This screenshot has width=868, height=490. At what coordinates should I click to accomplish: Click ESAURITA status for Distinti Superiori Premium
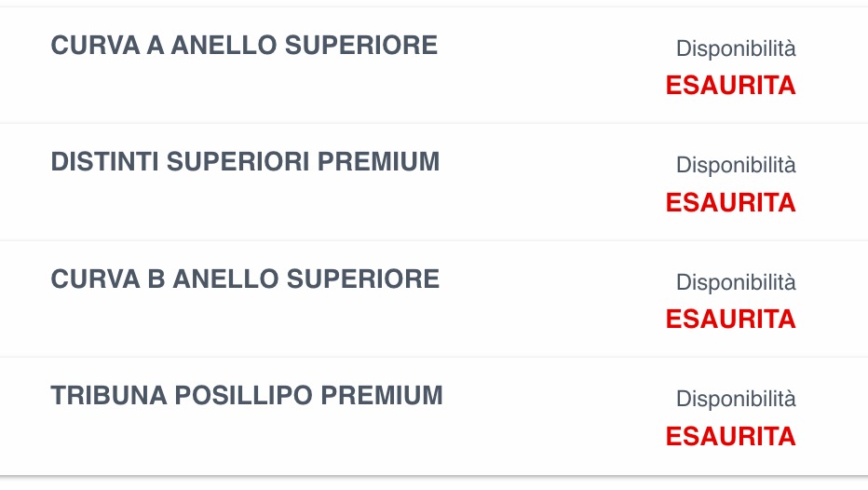pyautogui.click(x=730, y=202)
